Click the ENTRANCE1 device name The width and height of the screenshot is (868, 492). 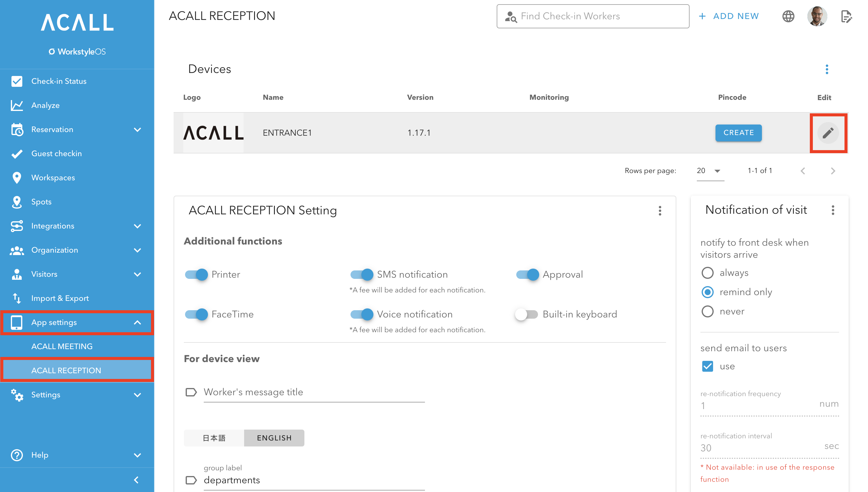point(287,133)
